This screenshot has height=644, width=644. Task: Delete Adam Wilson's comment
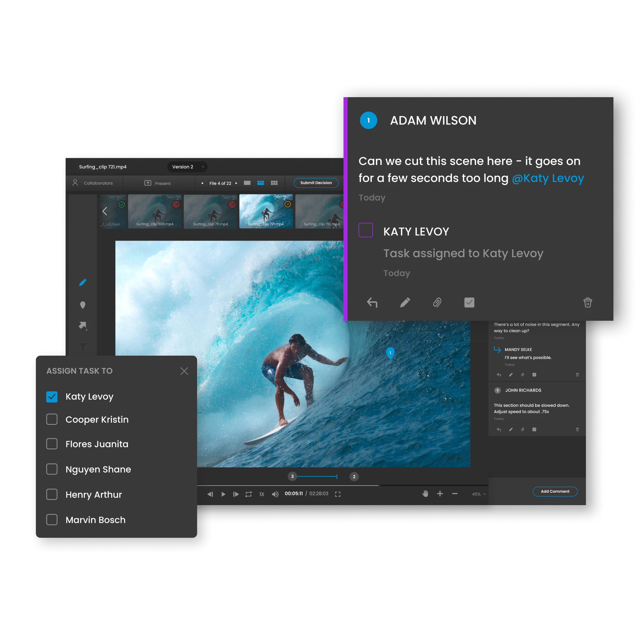588,303
